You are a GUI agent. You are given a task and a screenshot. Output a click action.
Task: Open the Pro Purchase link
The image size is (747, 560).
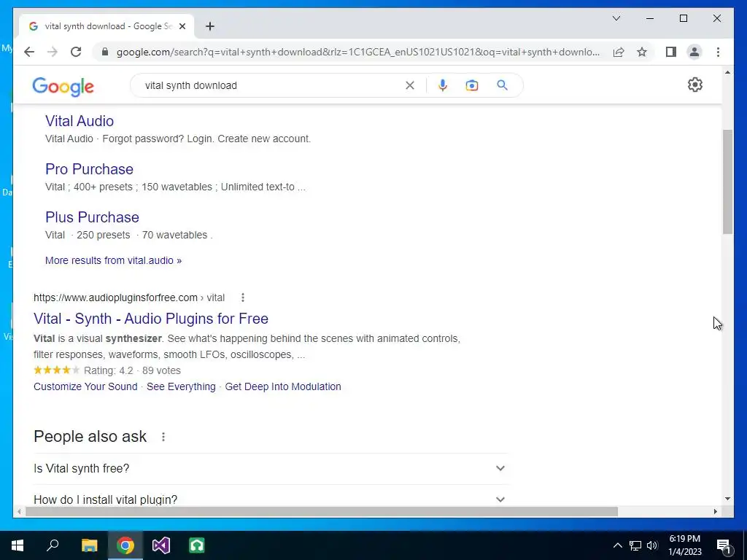(x=89, y=169)
